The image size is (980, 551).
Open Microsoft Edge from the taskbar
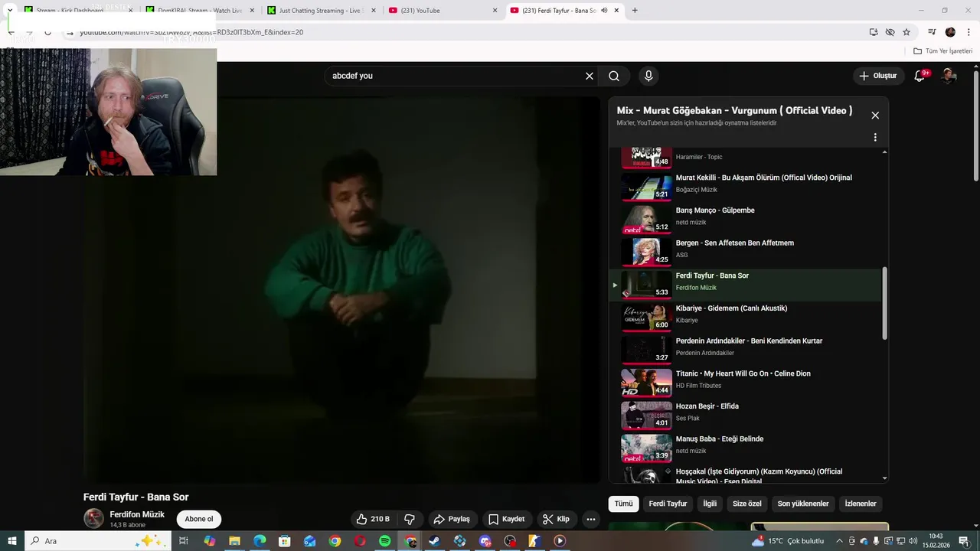pyautogui.click(x=260, y=541)
